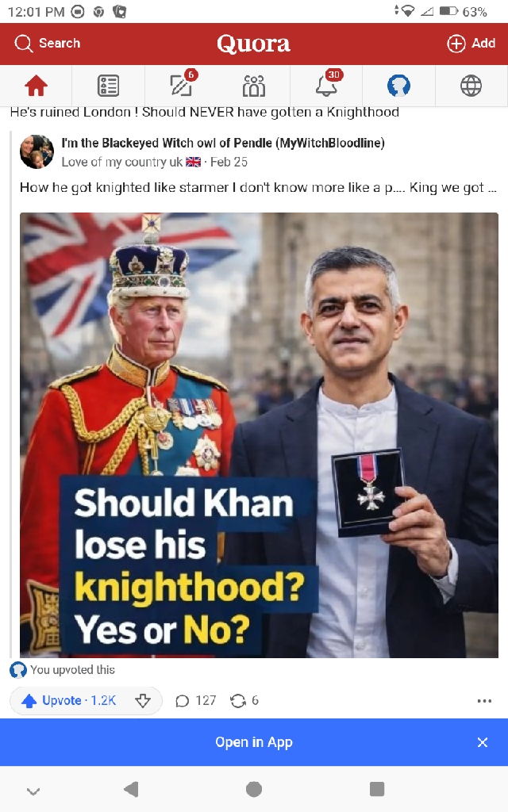Tap the Open in App banner

254,742
